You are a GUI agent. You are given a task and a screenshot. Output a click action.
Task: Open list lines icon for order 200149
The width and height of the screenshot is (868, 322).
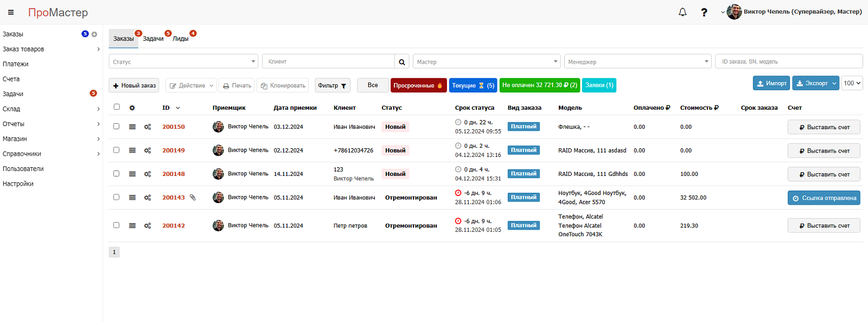[x=132, y=150]
